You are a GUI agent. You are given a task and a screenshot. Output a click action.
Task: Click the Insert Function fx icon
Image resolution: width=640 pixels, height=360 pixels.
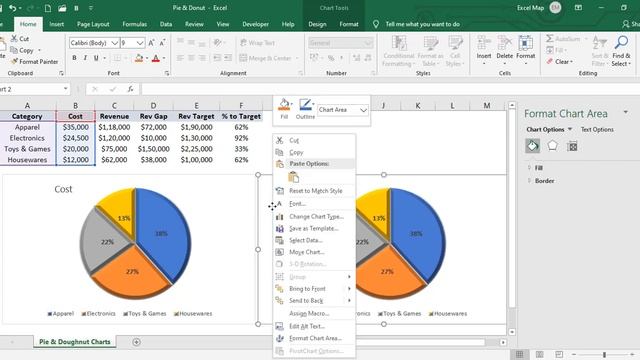coord(130,89)
